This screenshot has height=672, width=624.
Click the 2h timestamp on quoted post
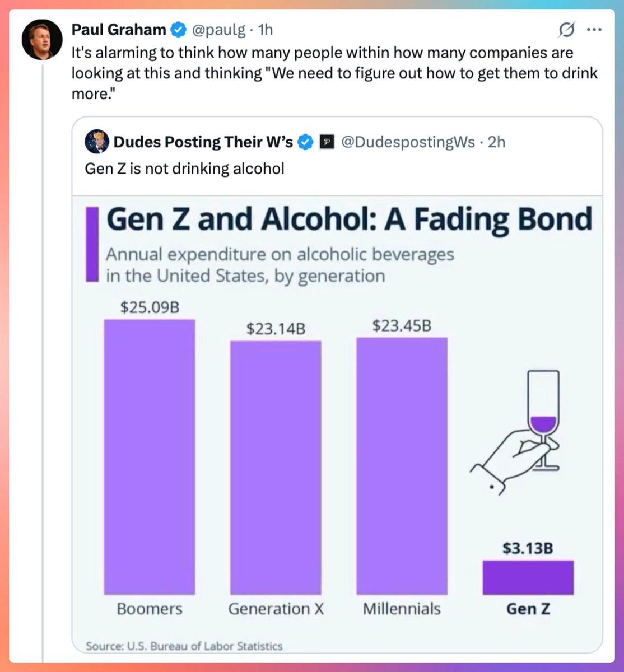496,142
